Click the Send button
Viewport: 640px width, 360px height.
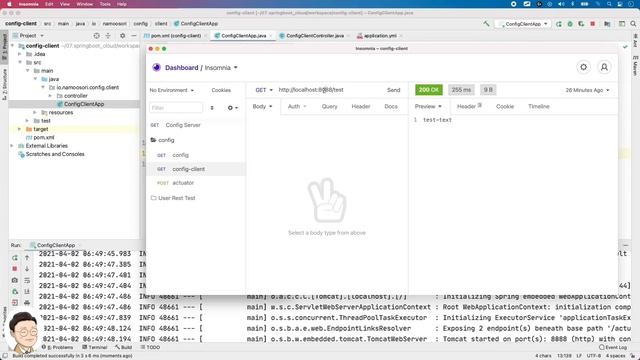pos(393,90)
